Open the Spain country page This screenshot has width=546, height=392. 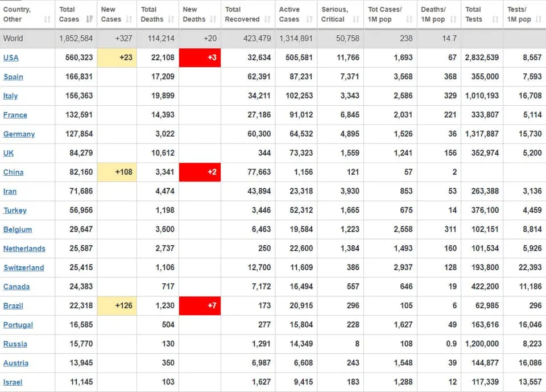tap(13, 77)
